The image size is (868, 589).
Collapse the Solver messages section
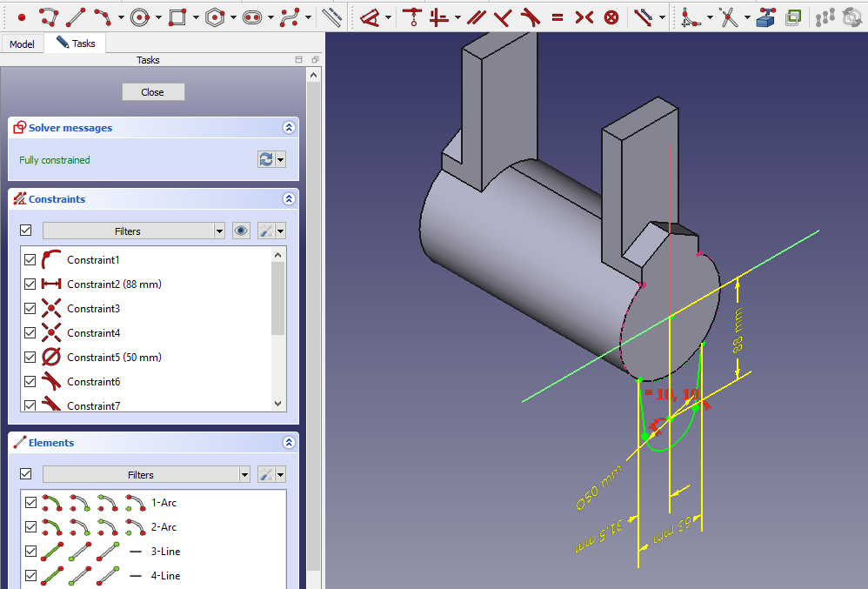(289, 128)
